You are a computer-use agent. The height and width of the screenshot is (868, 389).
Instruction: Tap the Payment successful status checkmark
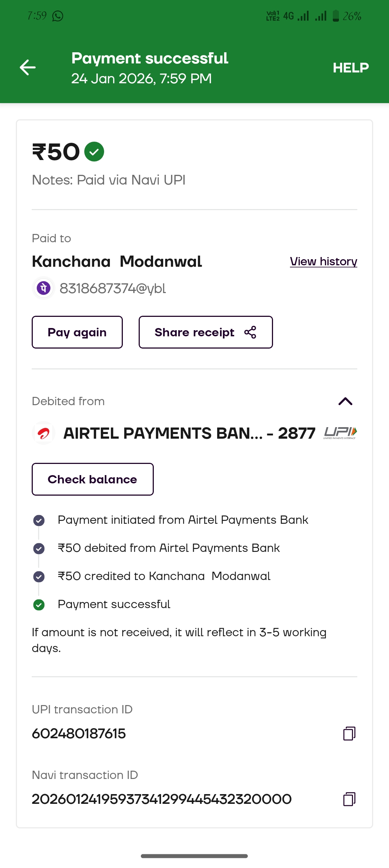point(39,604)
